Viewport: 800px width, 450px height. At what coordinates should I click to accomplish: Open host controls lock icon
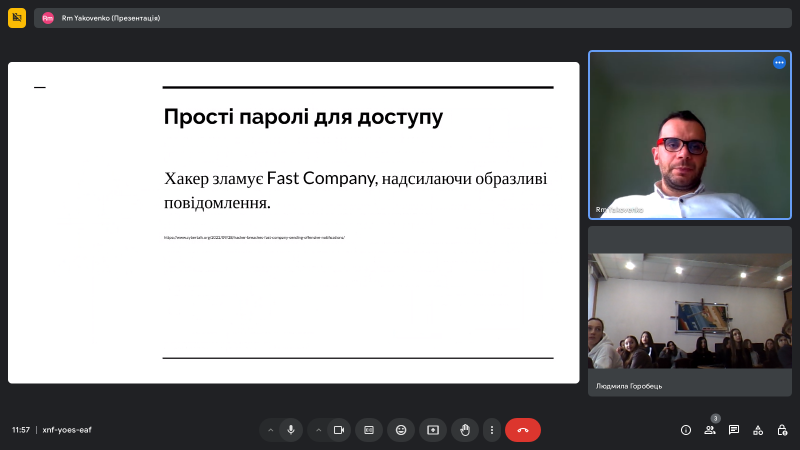click(x=782, y=430)
